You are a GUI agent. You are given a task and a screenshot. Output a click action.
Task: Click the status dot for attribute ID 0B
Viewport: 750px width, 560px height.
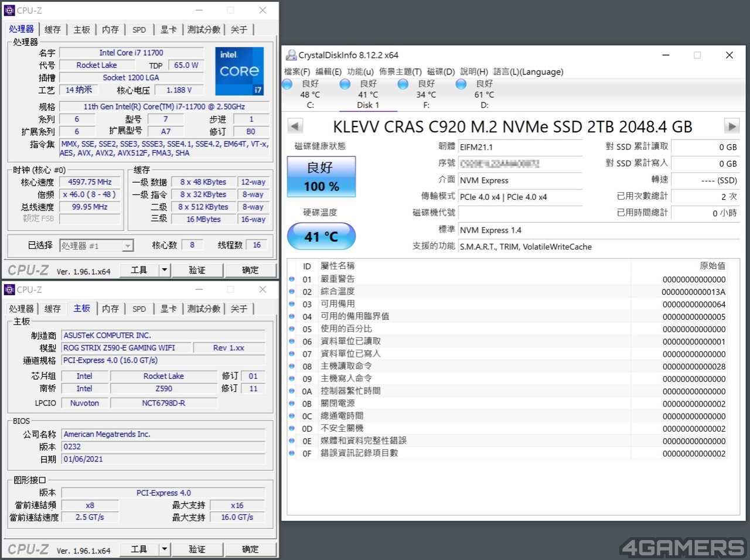click(x=292, y=404)
